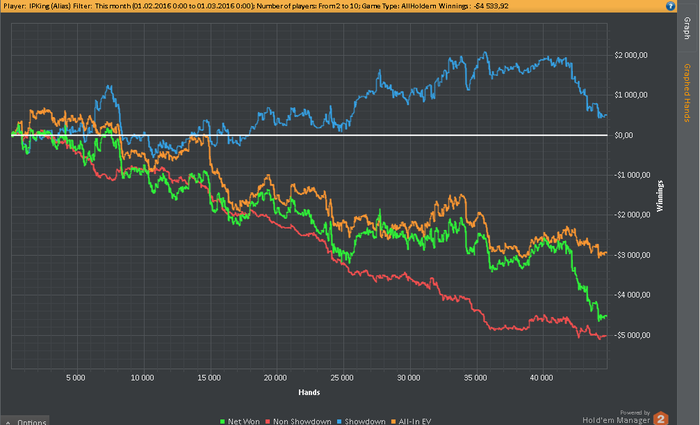Image resolution: width=700 pixels, height=425 pixels.
Task: Click the All-In EV legend label
Action: click(415, 421)
